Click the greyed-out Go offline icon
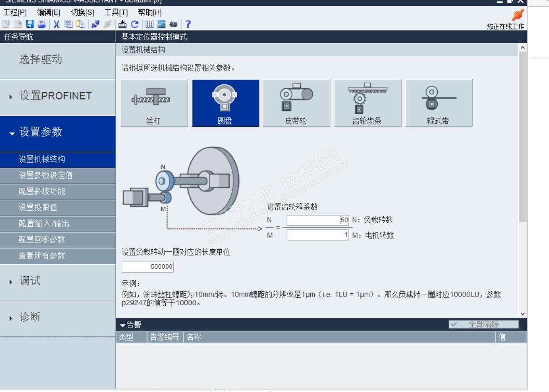This screenshot has height=392, width=549. 108,24
